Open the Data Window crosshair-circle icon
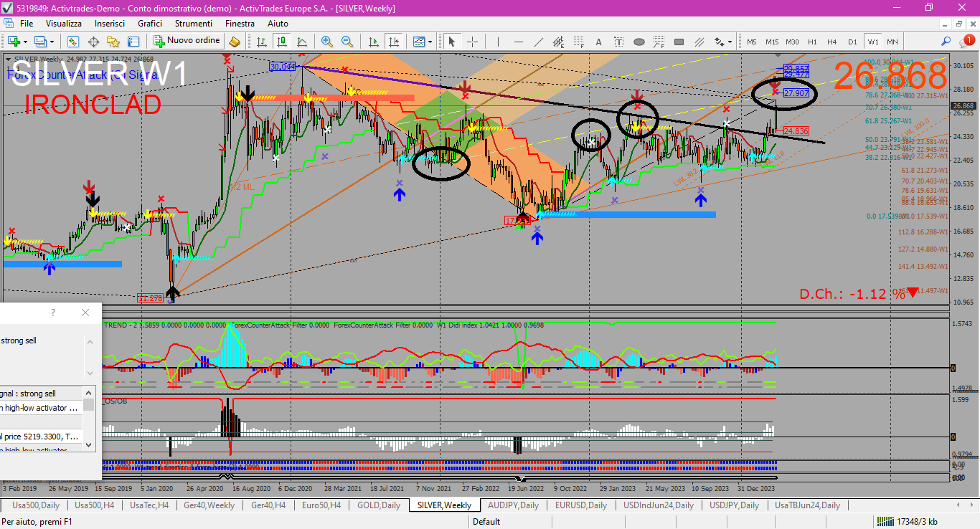The width and height of the screenshot is (980, 529). coord(93,42)
